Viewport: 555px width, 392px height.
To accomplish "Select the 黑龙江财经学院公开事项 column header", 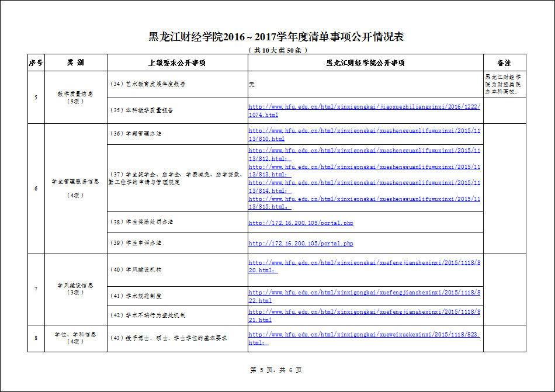I will [x=365, y=63].
